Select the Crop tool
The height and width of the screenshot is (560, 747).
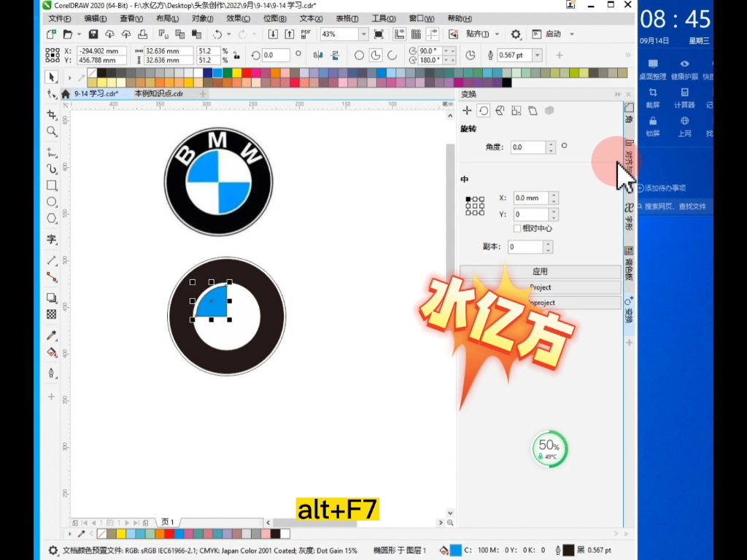[x=51, y=114]
